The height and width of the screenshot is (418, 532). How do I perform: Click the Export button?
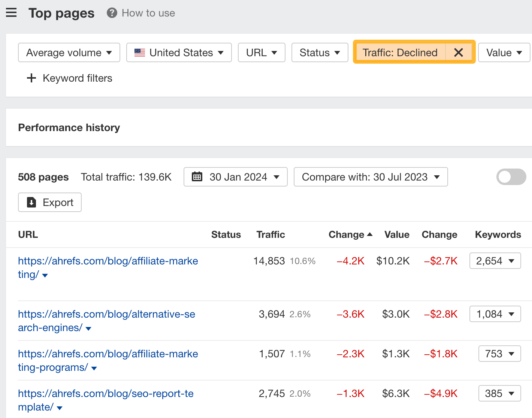(49, 202)
